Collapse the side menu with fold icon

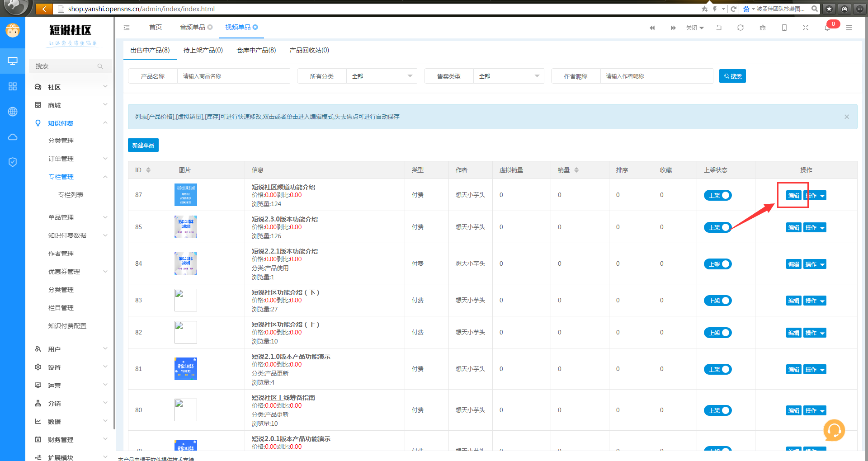coord(127,28)
